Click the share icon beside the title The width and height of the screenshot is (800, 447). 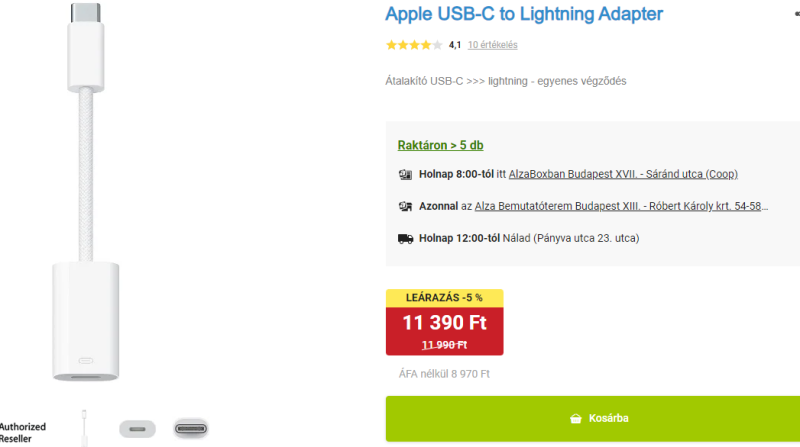[x=797, y=14]
